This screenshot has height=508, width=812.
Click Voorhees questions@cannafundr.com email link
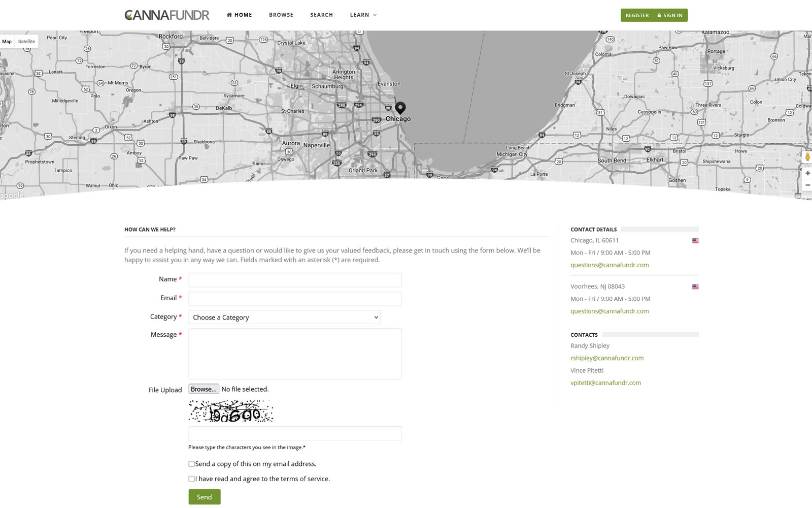tap(610, 311)
